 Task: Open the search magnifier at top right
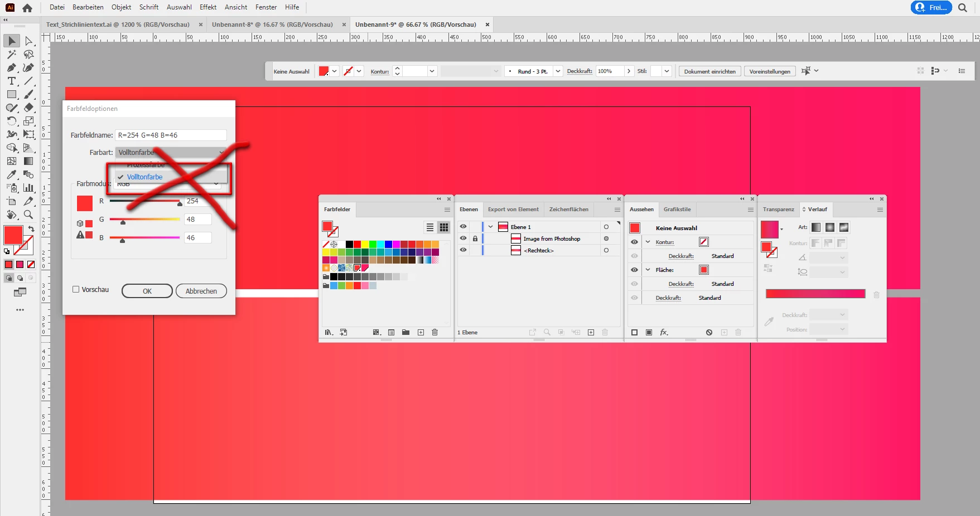963,8
